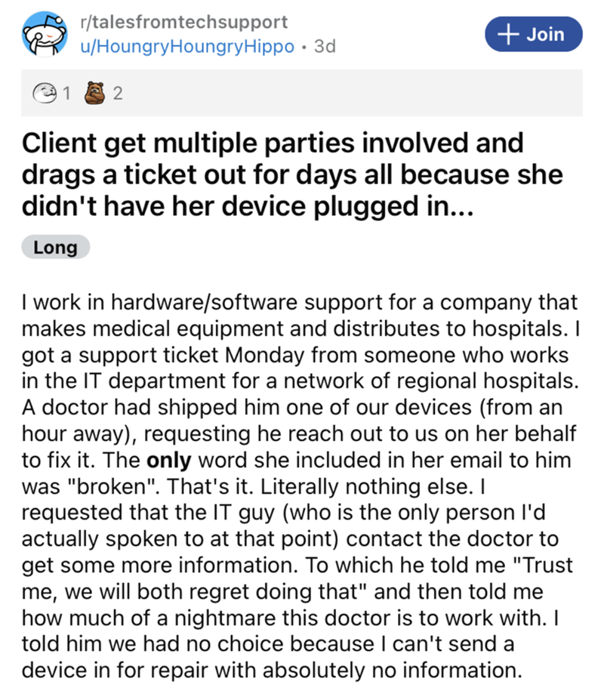This screenshot has width=604, height=700.
Task: Click the subreddit Snoo avatar icon
Action: click(42, 35)
